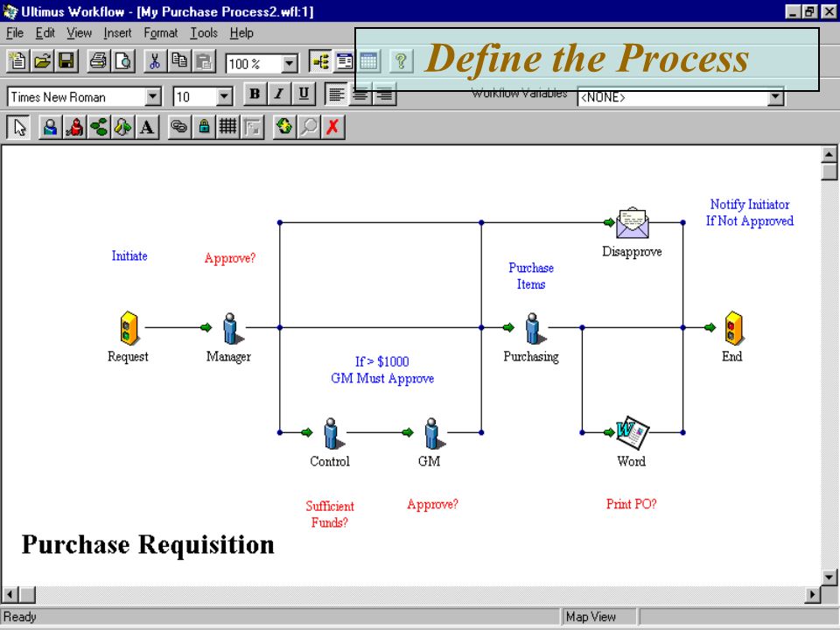The image size is (840, 630).
Task: Print using the printer icon
Action: [98, 61]
